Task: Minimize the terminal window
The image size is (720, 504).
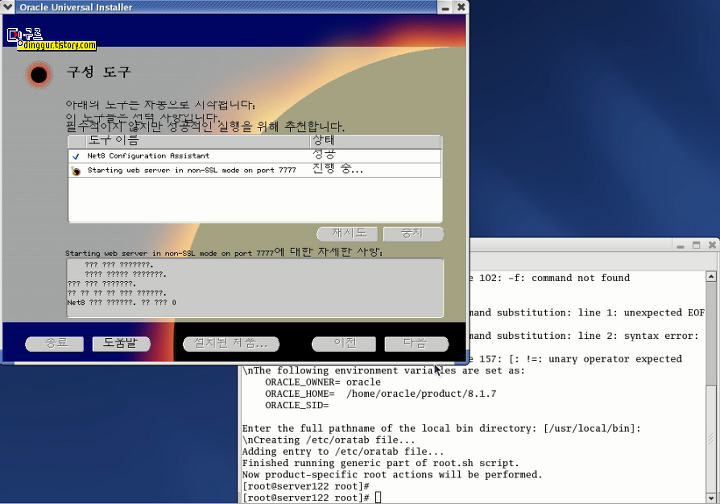Action: (681, 246)
